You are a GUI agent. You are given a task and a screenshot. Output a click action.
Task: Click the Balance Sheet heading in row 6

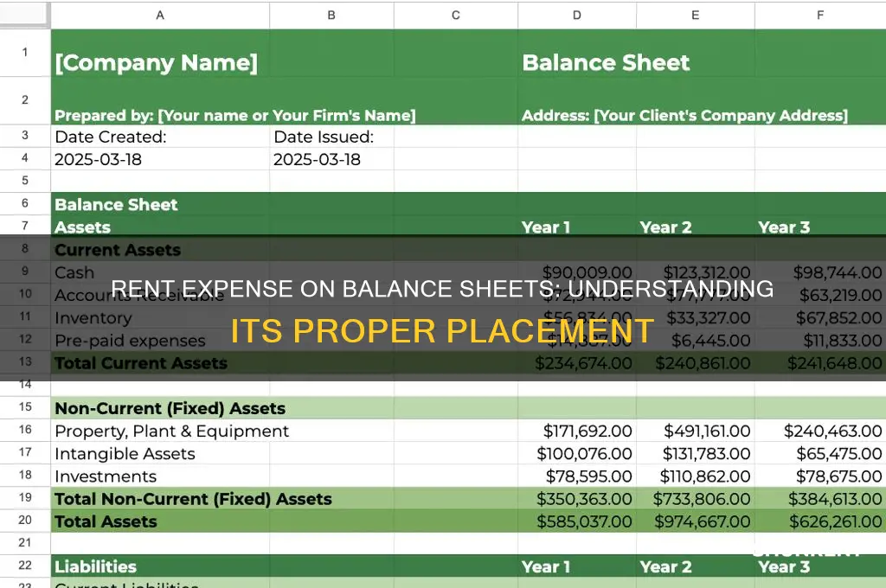[117, 204]
